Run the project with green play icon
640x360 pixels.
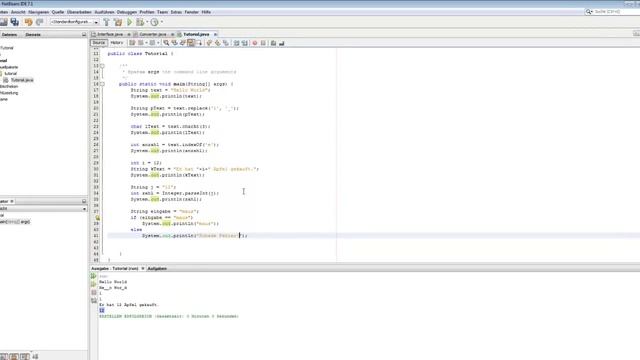(x=129, y=22)
